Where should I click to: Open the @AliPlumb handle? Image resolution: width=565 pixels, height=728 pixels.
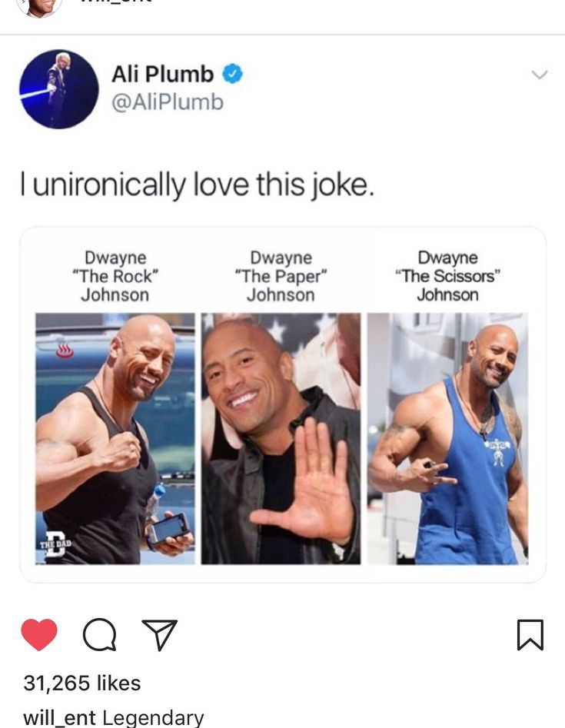pos(168,102)
